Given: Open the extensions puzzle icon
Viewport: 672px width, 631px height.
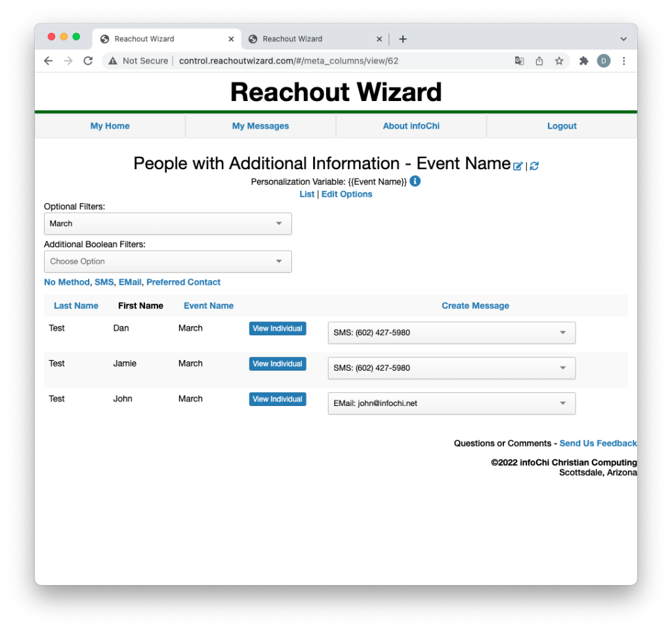Looking at the screenshot, I should click(x=583, y=61).
